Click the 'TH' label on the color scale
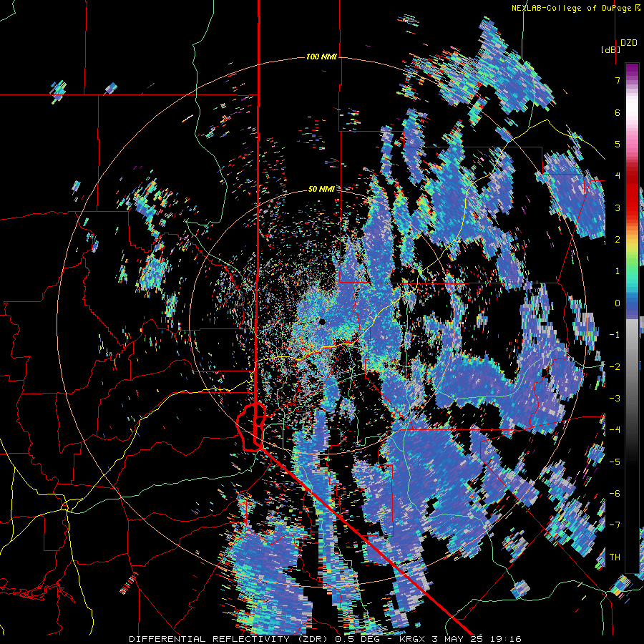This screenshot has width=644, height=644. point(615,557)
